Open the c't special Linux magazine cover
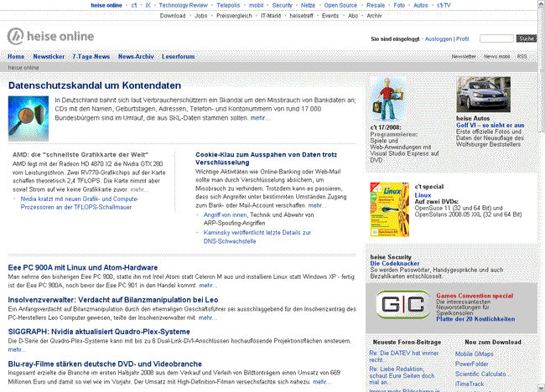 (390, 209)
